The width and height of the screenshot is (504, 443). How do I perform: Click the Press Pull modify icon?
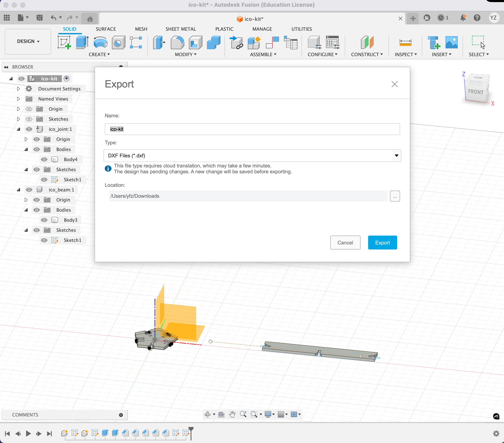(159, 42)
